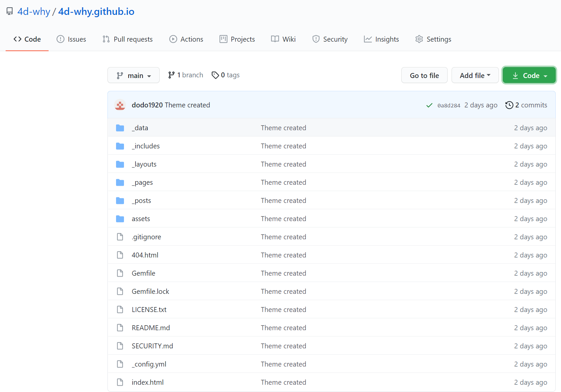Open Theme created commit on index.html row
Viewport: 561px width, 392px height.
[283, 382]
